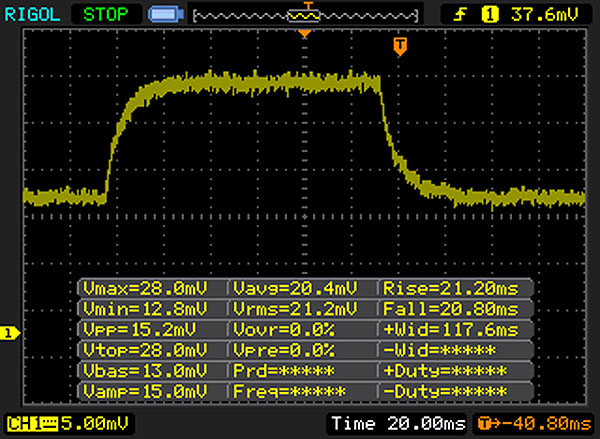Click the RIGOL logo text
This screenshot has width=600, height=439.
point(32,15)
